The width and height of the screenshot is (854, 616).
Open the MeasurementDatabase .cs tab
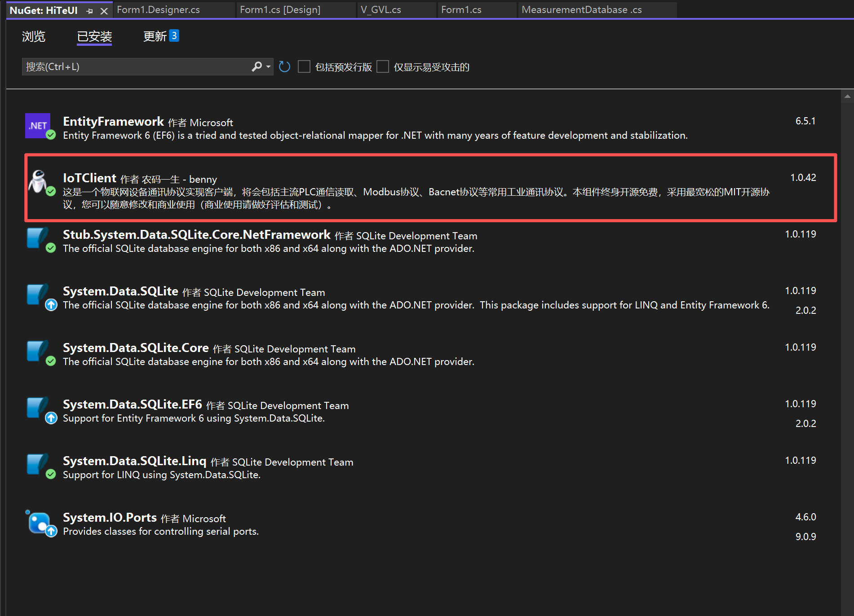point(581,10)
